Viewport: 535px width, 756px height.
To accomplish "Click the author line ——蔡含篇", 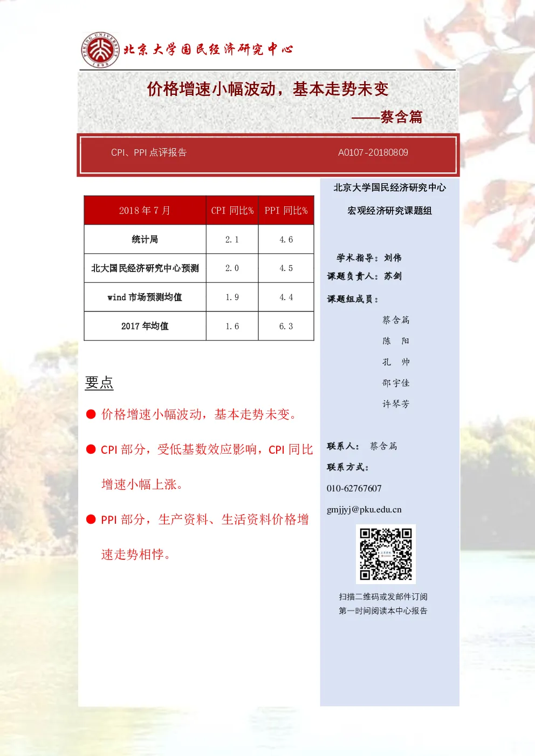I will (x=387, y=117).
